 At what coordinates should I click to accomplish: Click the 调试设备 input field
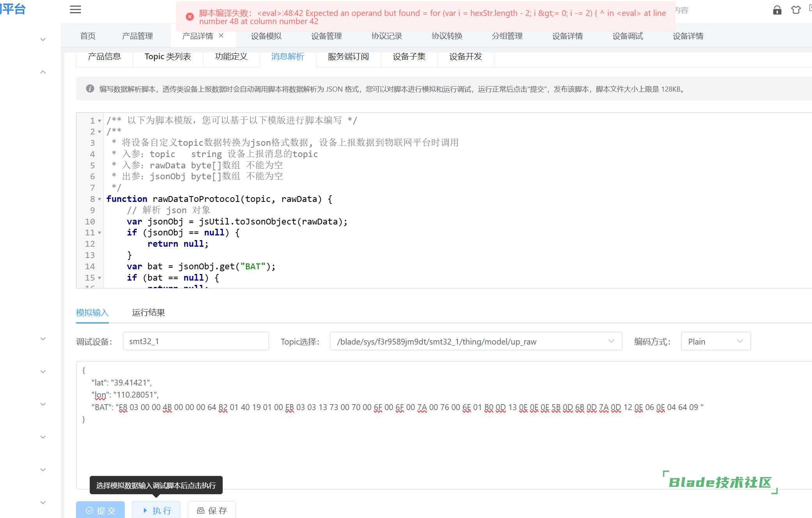coord(195,341)
